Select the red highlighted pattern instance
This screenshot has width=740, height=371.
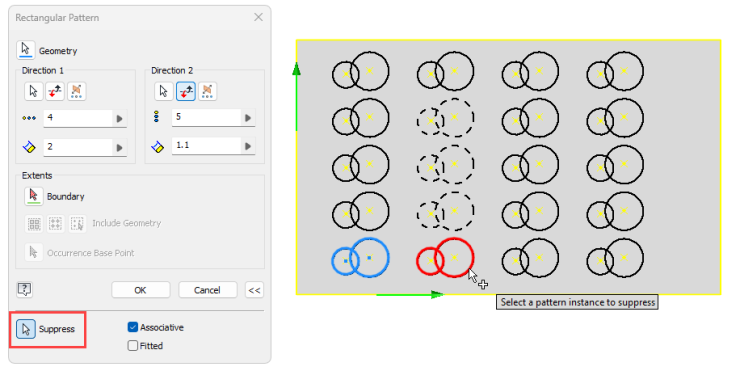(445, 258)
